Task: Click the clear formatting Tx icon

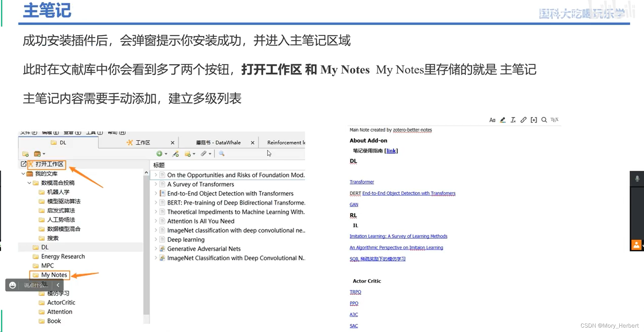Action: tap(513, 120)
